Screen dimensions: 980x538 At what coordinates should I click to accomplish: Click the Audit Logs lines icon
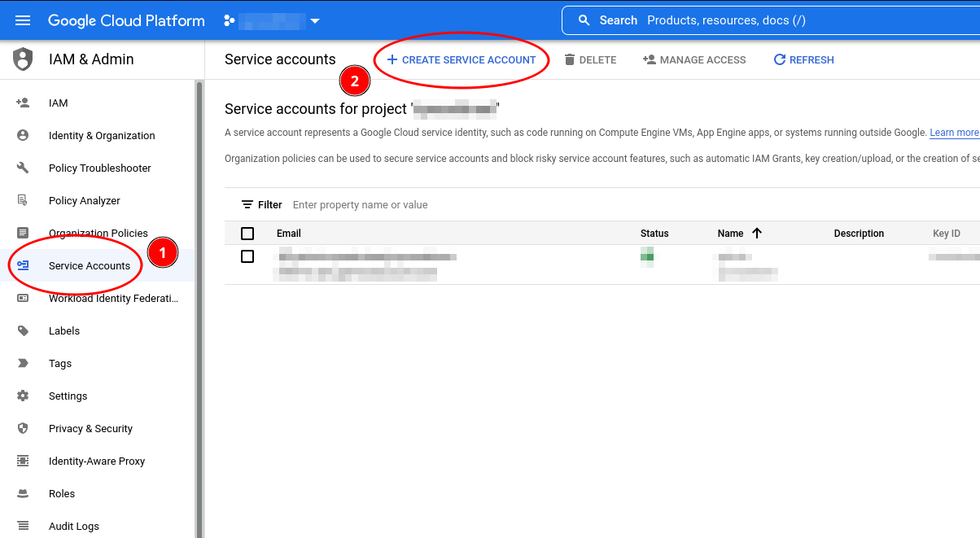[x=23, y=526]
